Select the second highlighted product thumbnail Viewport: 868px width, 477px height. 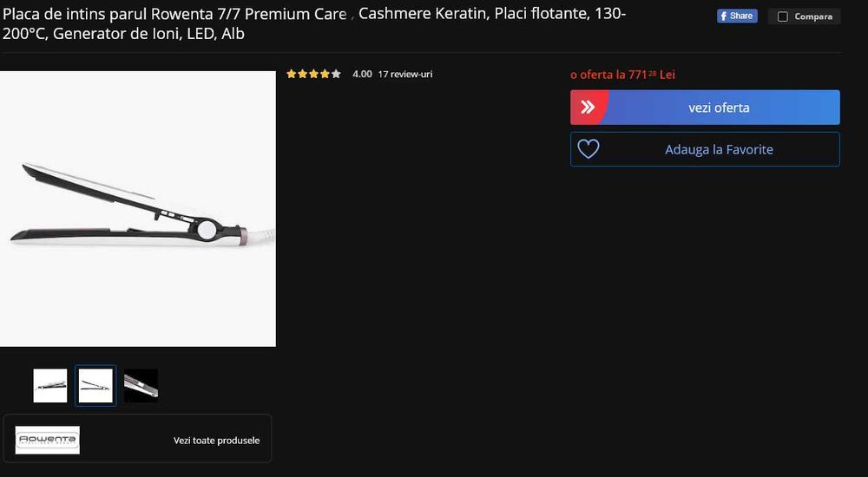pyautogui.click(x=95, y=386)
